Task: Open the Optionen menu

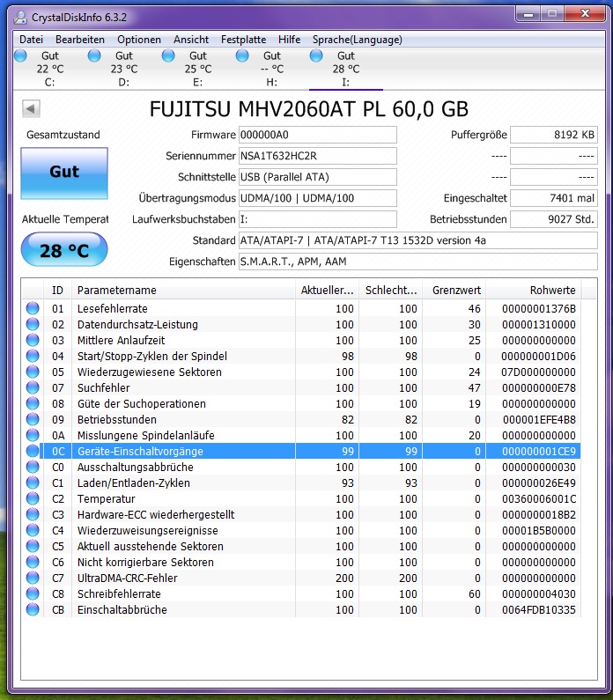Action: 139,40
